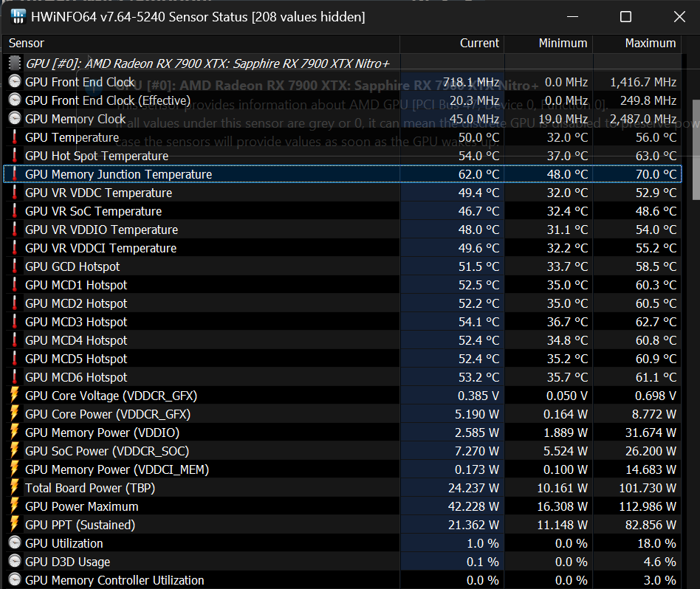The image size is (700, 589).
Task: Click the 0.164 W minimum value
Action: click(x=566, y=414)
